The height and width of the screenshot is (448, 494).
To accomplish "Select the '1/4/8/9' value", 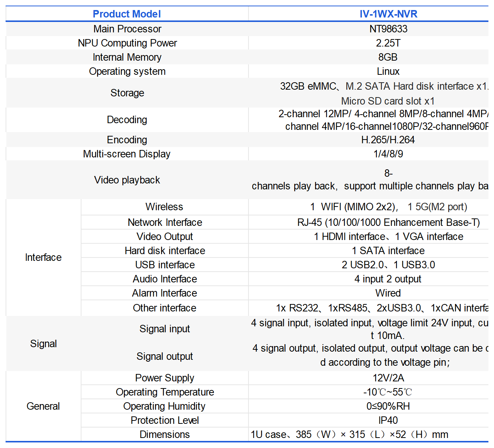I will pos(388,154).
